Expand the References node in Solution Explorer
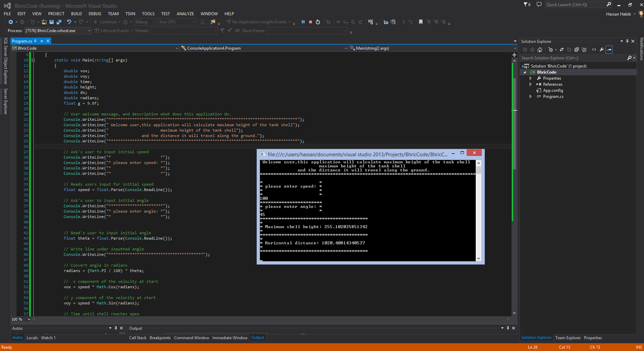 pos(530,84)
